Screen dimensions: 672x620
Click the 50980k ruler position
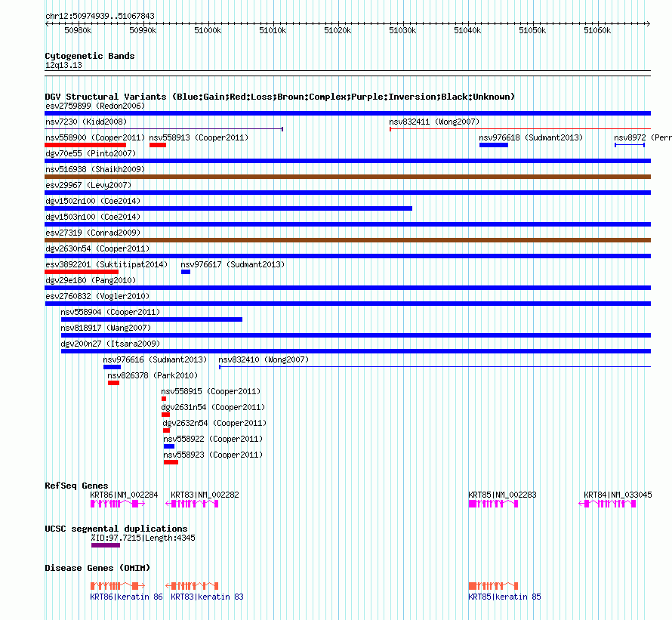pos(78,30)
